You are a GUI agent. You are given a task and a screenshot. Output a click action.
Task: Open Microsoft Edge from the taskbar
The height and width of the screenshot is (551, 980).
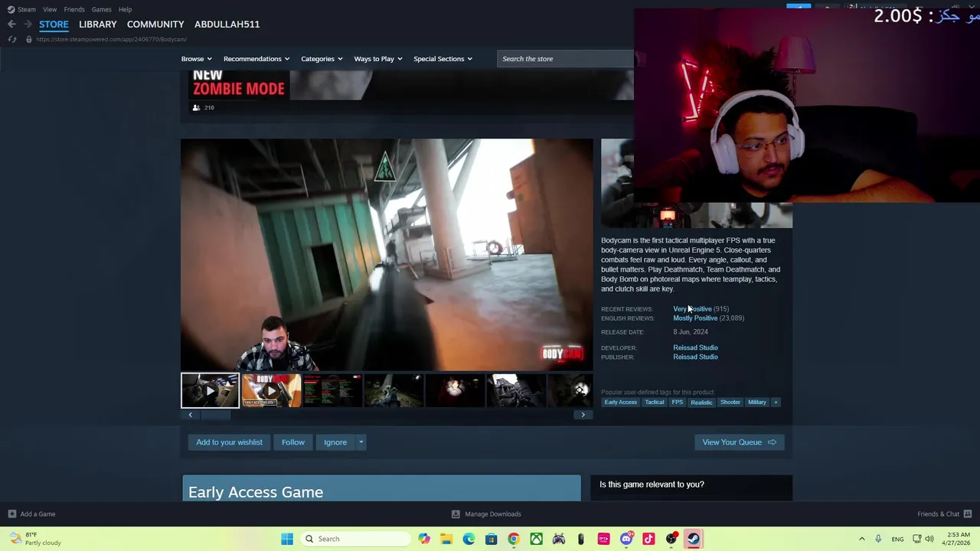[x=469, y=539]
